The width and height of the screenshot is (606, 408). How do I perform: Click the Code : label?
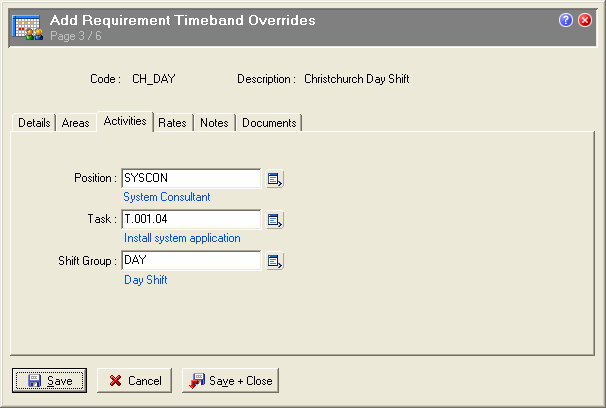tap(106, 79)
